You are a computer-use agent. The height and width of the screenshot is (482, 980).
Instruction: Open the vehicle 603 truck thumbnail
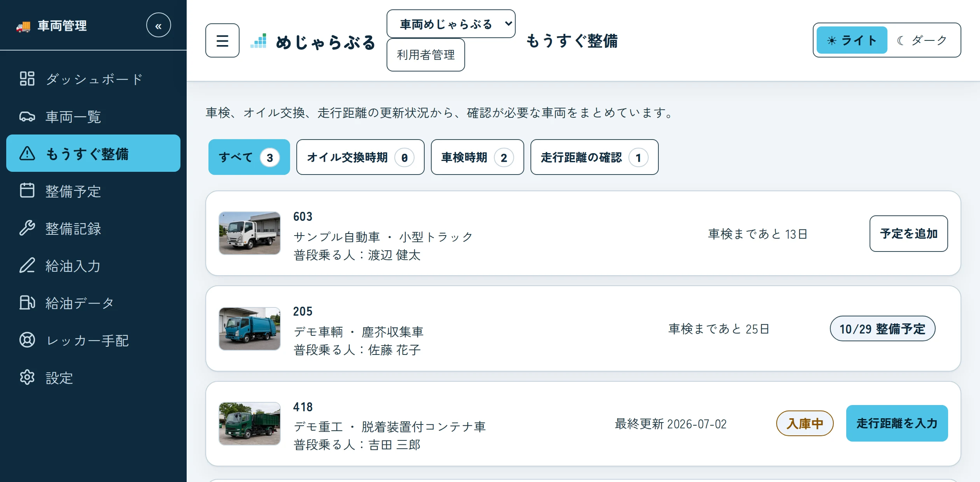pos(250,233)
